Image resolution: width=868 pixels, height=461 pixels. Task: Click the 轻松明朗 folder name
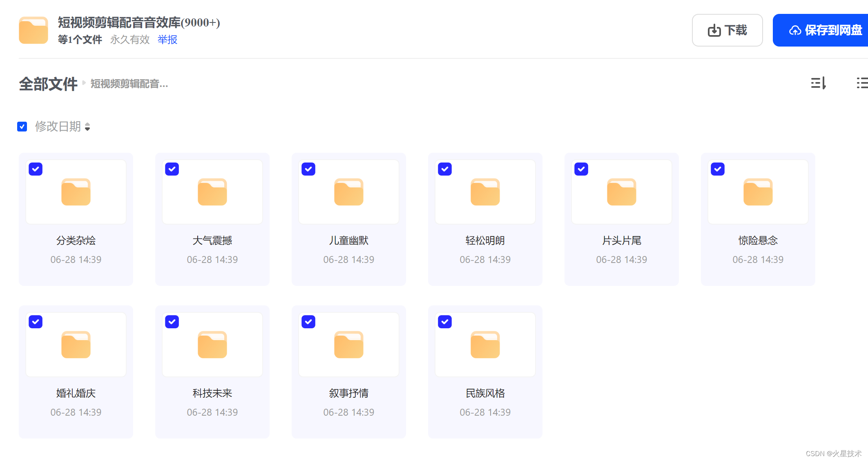coord(485,241)
